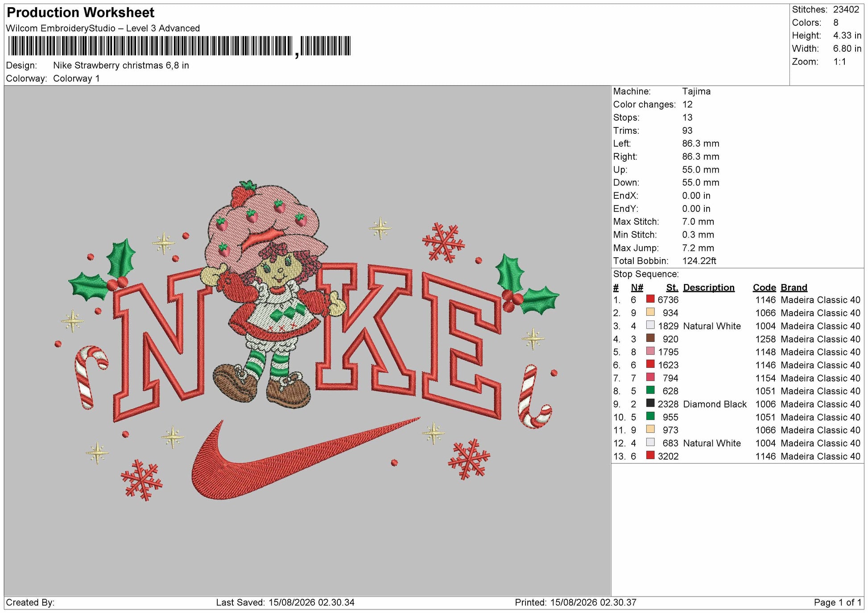Click the Total Bobbin value 124.22ft

coord(699,261)
